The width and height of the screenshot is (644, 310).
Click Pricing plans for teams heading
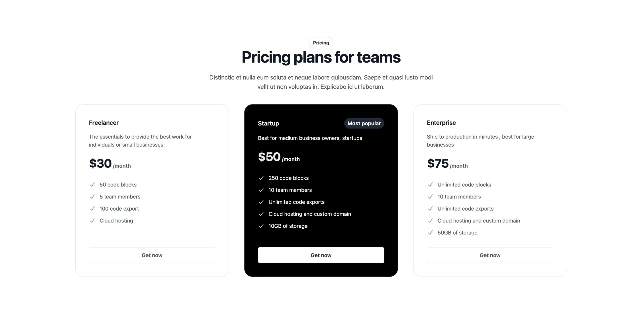321,57
